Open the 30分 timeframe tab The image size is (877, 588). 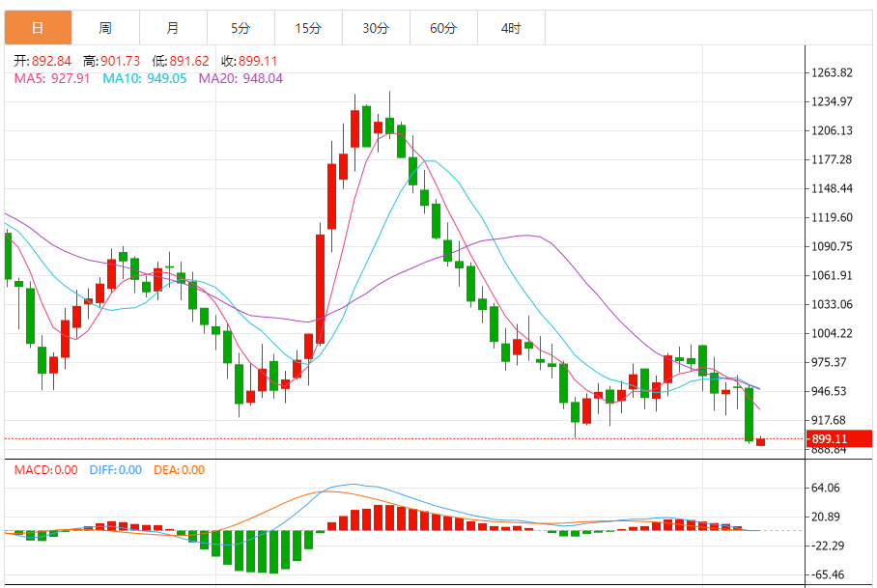pos(377,28)
